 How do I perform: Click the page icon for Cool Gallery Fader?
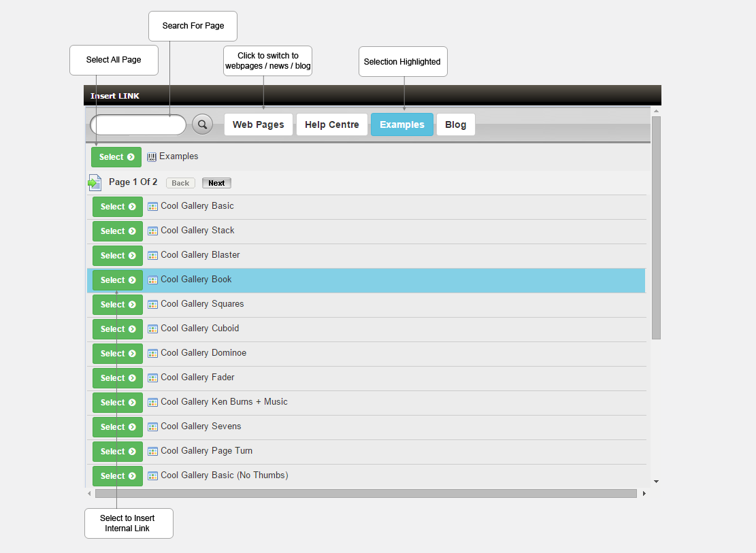[x=153, y=378]
